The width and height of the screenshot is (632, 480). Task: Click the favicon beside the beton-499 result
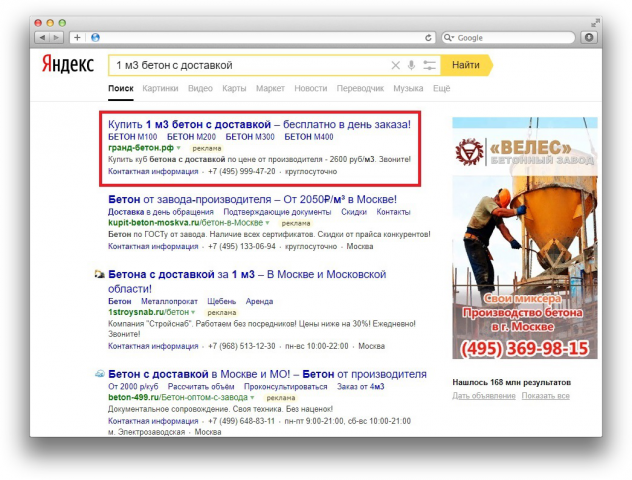(x=99, y=374)
